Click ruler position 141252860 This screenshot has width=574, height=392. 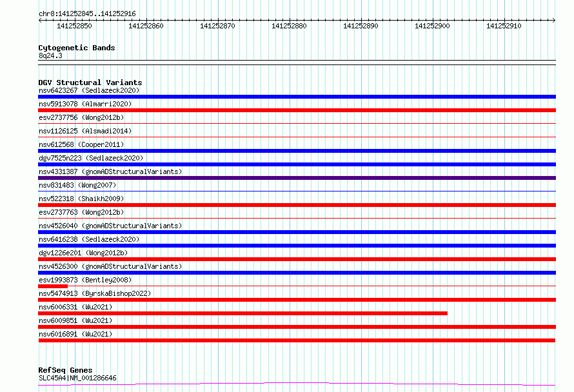[146, 26]
